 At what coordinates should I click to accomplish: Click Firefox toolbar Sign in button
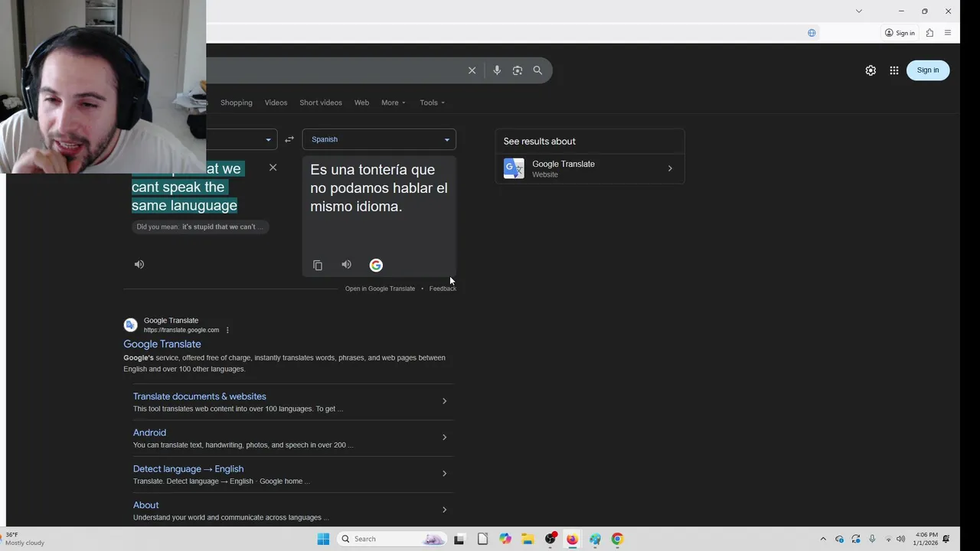tap(900, 33)
